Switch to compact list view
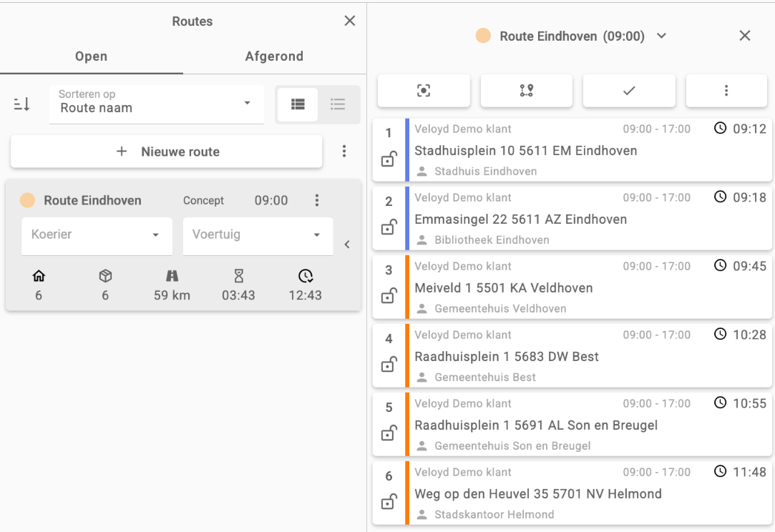 click(x=338, y=104)
